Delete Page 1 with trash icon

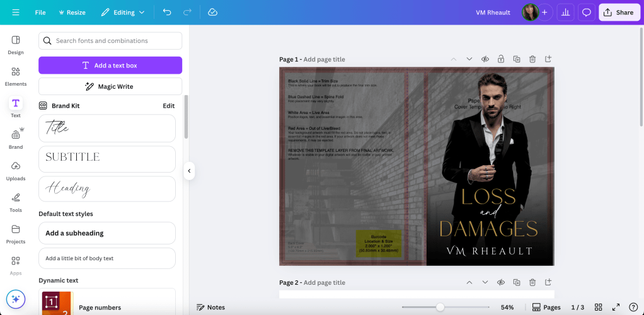[x=532, y=59]
